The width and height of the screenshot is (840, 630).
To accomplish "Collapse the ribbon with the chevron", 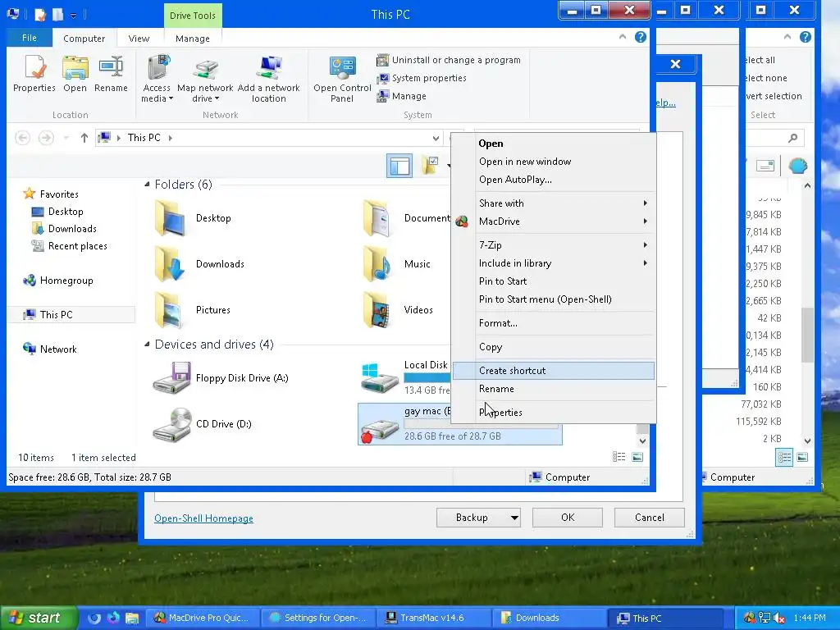I will (623, 37).
